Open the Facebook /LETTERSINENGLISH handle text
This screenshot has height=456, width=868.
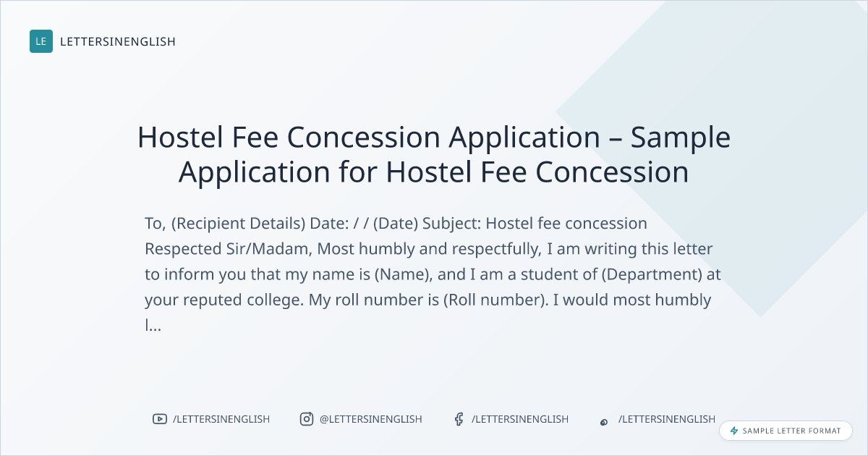[520, 419]
